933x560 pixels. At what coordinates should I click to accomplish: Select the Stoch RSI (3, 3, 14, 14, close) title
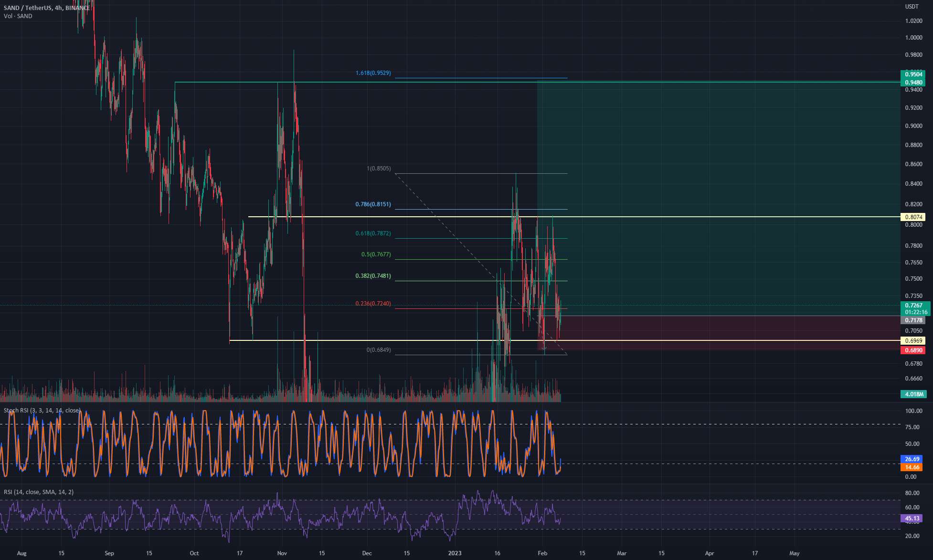pos(42,411)
